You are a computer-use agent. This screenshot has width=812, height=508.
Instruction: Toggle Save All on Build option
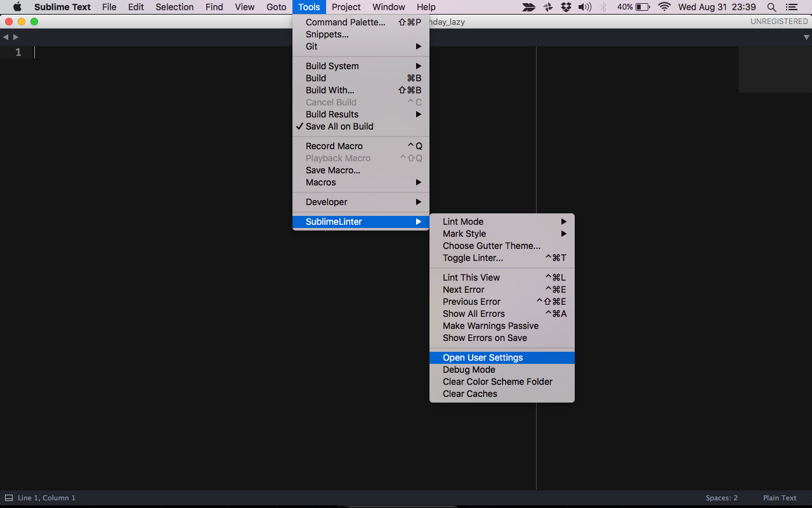361,126
